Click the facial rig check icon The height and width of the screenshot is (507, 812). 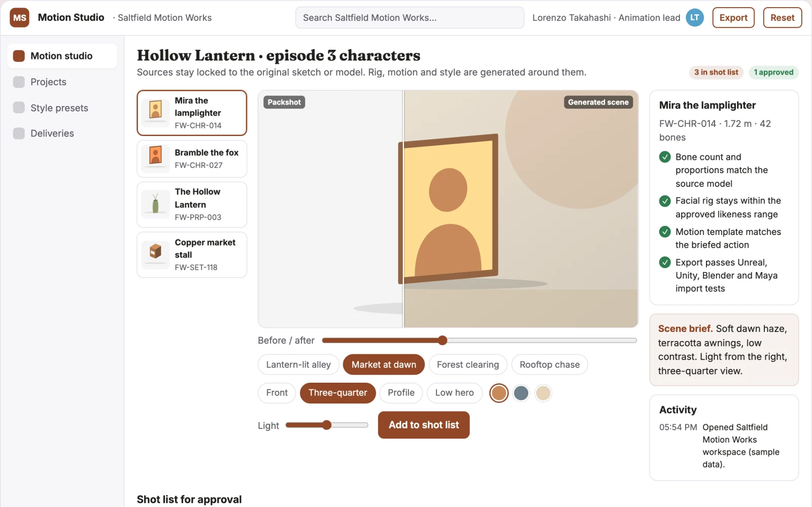pyautogui.click(x=665, y=201)
